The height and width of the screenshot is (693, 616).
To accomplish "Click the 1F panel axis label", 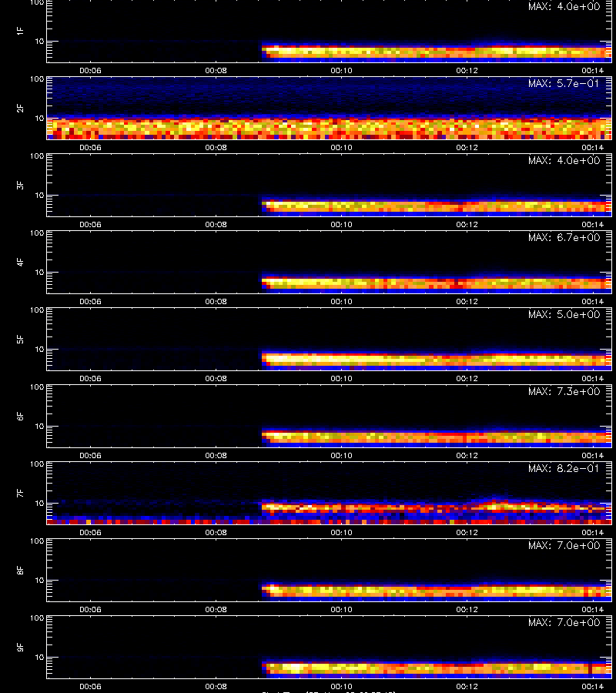I will point(20,32).
